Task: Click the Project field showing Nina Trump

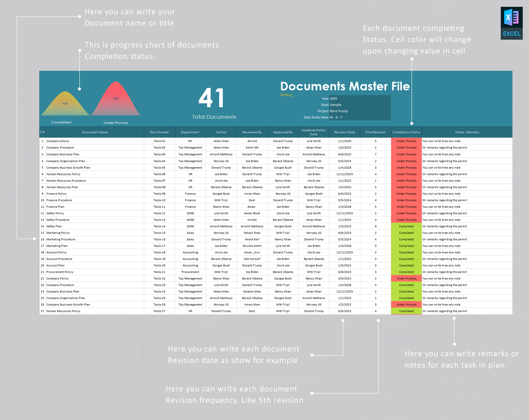Action: pyautogui.click(x=339, y=111)
